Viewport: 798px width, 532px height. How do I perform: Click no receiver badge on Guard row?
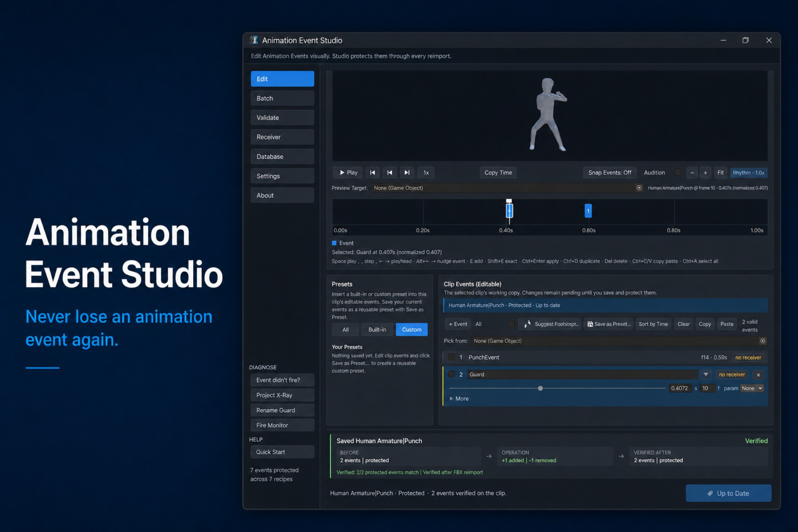732,374
